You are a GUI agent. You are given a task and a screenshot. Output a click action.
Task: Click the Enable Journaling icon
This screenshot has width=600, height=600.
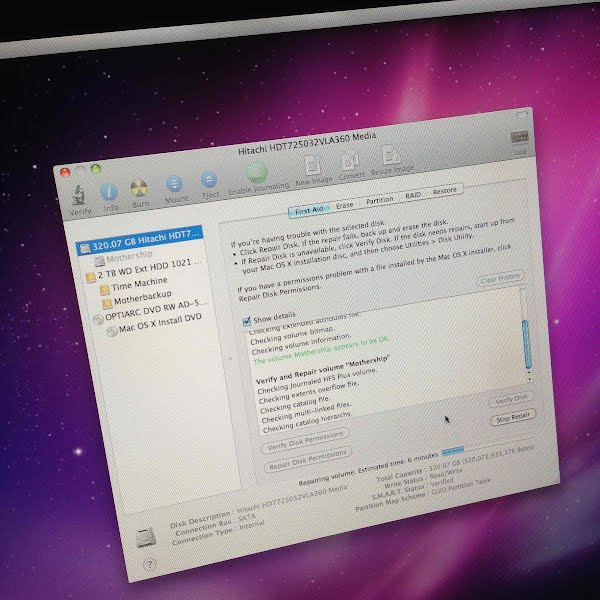[x=257, y=176]
